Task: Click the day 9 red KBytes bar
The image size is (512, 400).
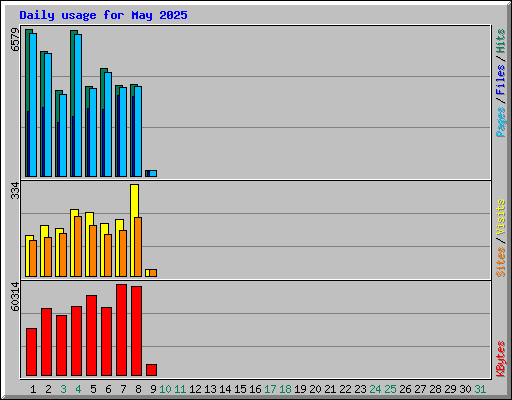Action: [151, 370]
